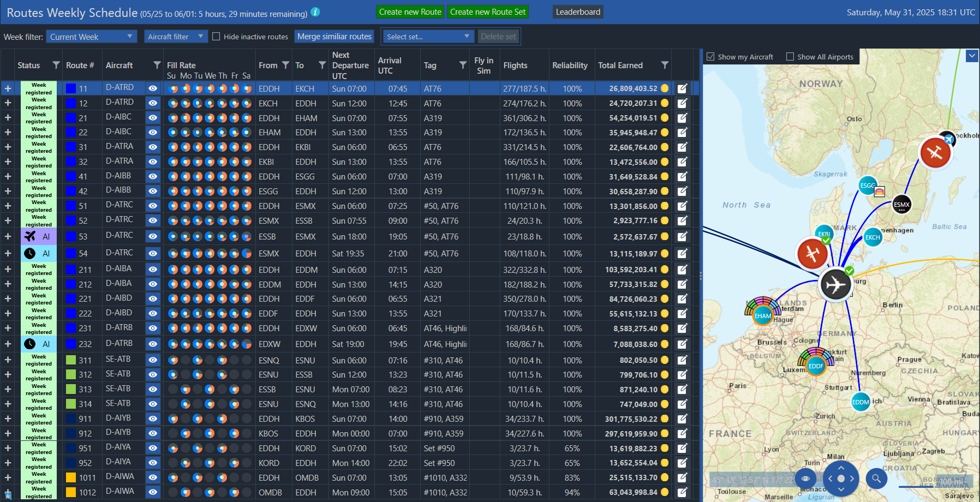980x502 pixels.
Task: Click the map eye visibility button
Action: (805, 479)
